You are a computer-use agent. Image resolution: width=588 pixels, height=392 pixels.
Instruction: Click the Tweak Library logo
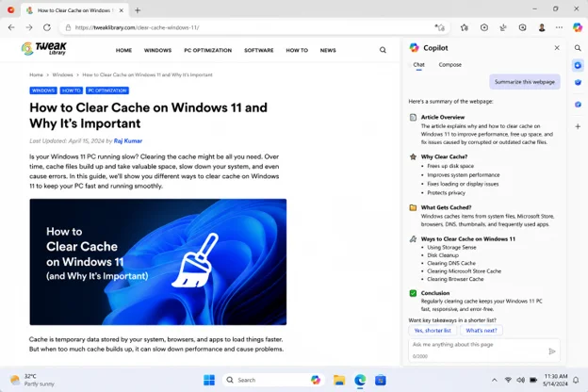click(44, 48)
